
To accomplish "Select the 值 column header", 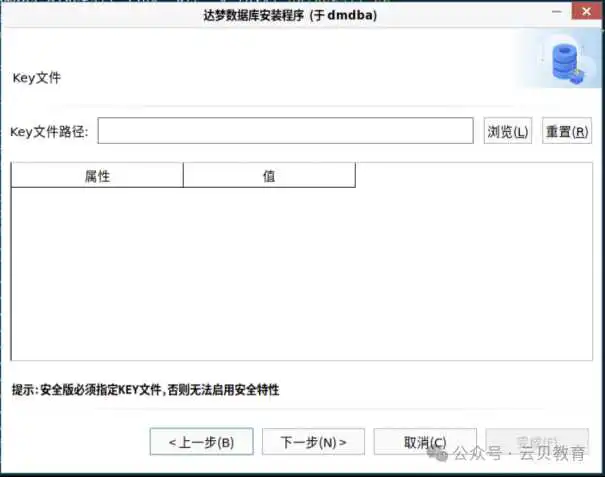I will [x=269, y=176].
